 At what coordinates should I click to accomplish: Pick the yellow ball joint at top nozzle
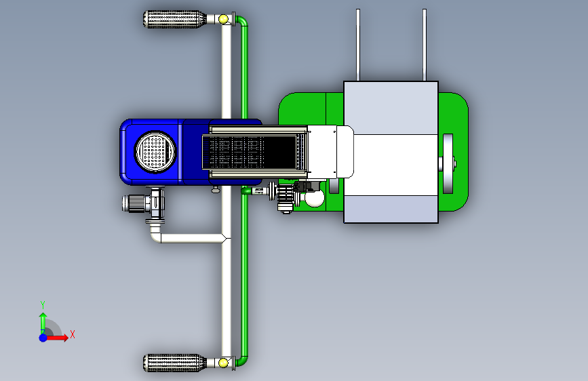click(223, 19)
